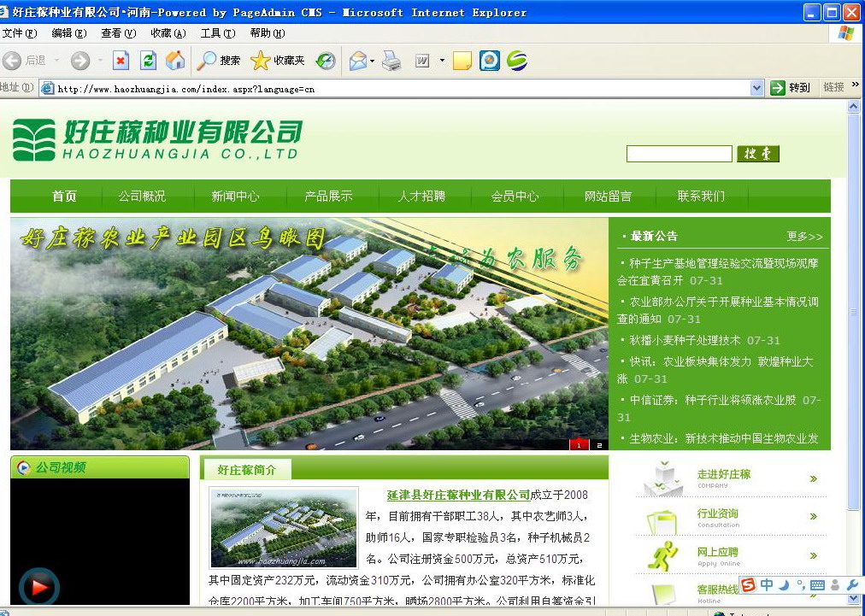This screenshot has height=616, width=865.
Task: Click the IE Forward arrow button
Action: click(80, 61)
